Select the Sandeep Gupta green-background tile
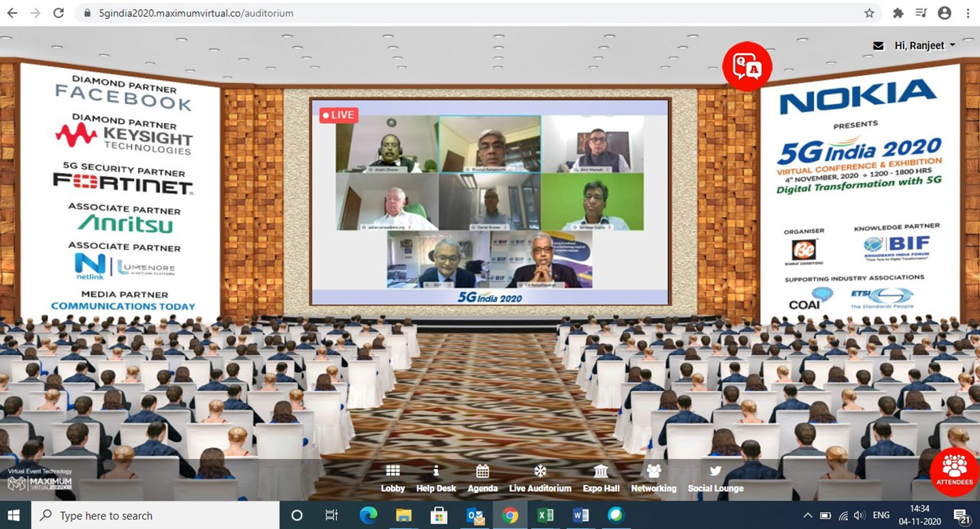This screenshot has height=529, width=980. tap(592, 202)
